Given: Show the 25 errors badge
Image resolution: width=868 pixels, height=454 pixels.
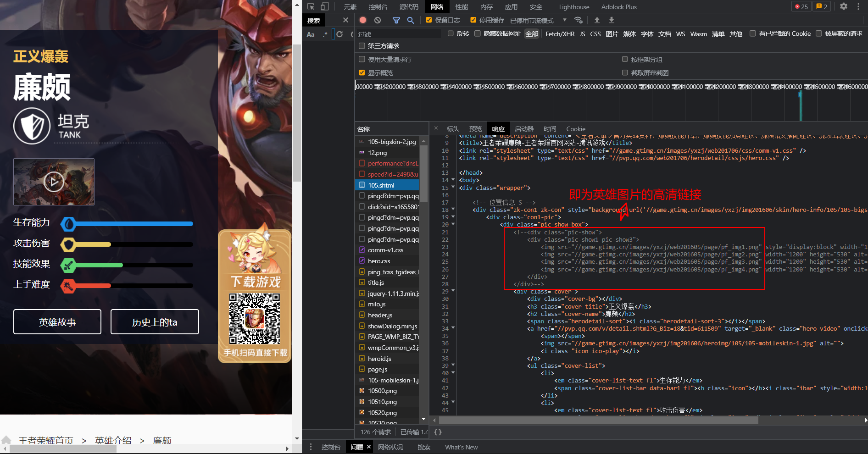Looking at the screenshot, I should coord(801,6).
